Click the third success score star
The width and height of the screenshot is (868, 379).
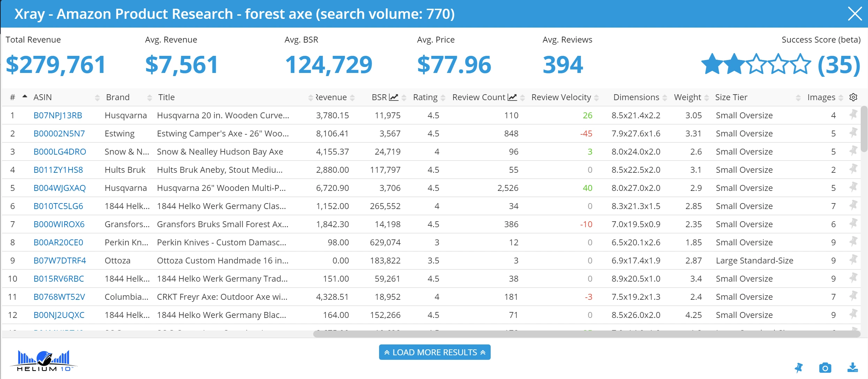[x=756, y=65]
